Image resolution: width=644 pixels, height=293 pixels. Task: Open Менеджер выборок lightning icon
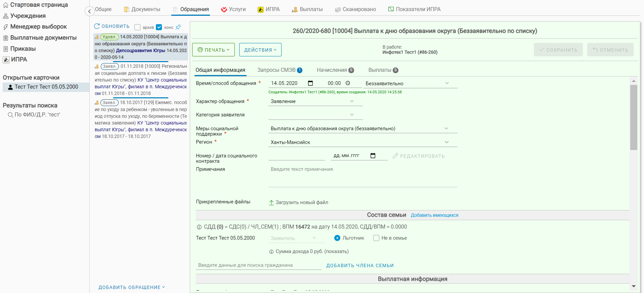pyautogui.click(x=6, y=27)
